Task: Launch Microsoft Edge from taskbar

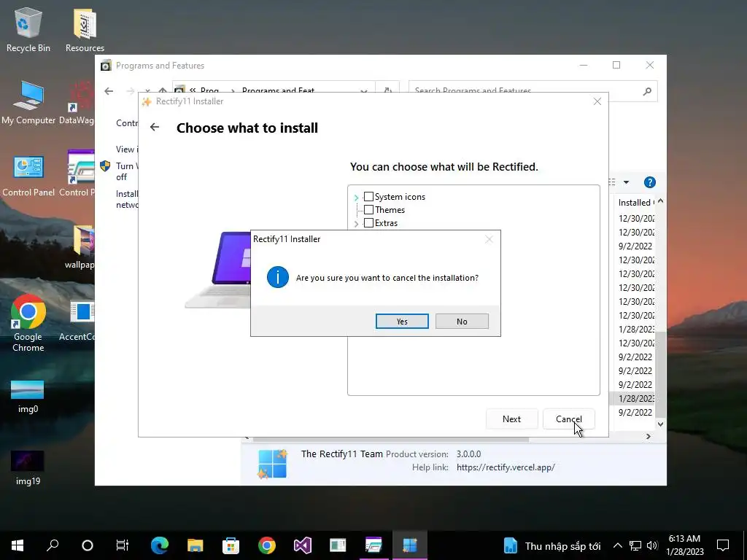Action: pos(160,545)
